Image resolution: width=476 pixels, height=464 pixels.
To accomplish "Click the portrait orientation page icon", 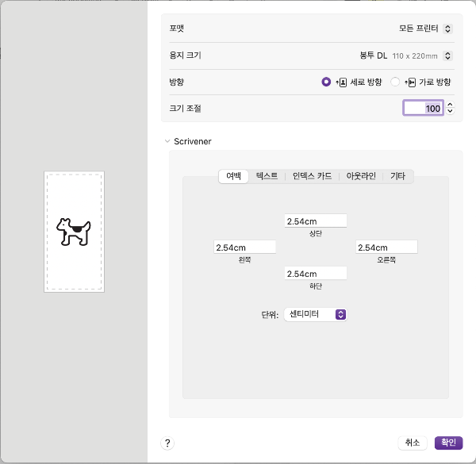I will 341,82.
